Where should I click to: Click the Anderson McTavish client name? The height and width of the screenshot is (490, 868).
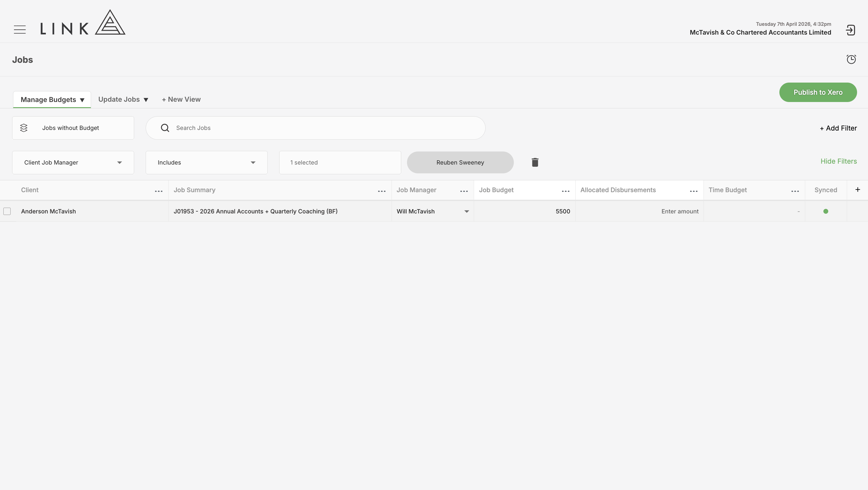pyautogui.click(x=48, y=211)
